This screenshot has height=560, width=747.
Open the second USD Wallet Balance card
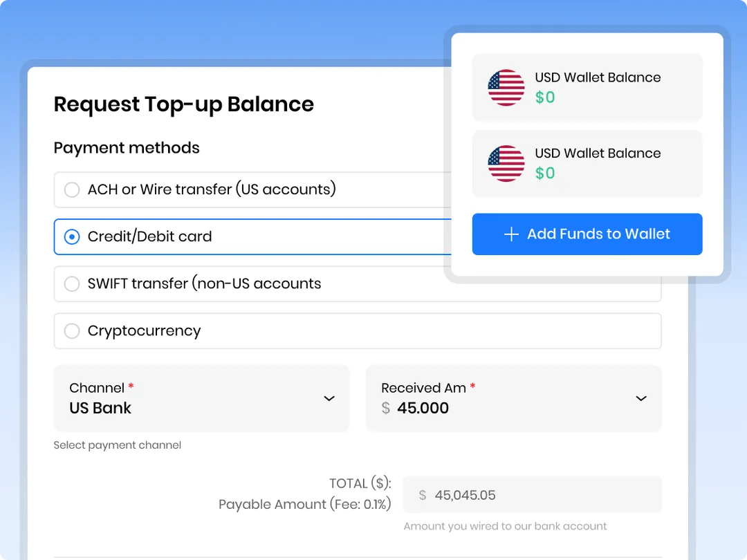click(587, 163)
